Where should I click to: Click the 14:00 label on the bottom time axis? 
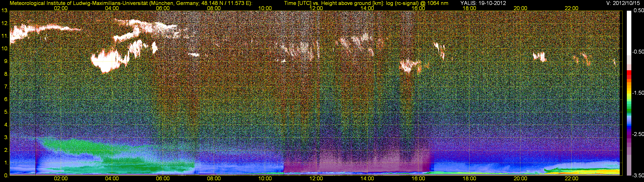coord(367,179)
